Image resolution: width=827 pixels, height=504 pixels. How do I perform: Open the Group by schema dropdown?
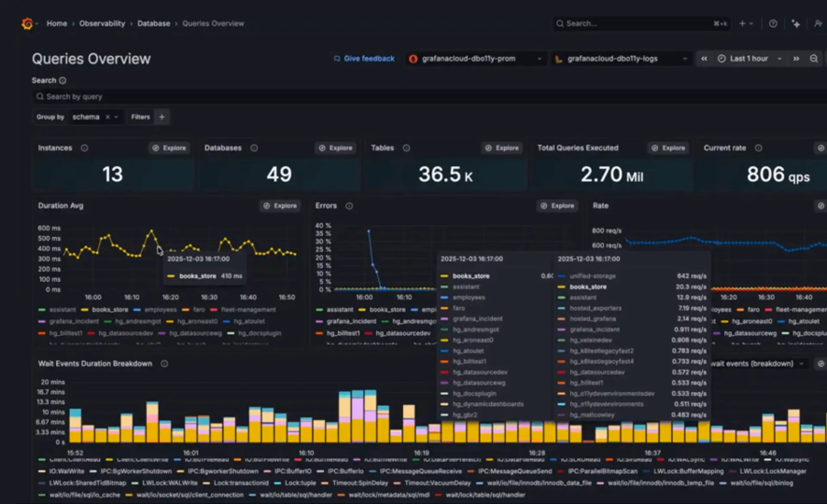pos(95,117)
